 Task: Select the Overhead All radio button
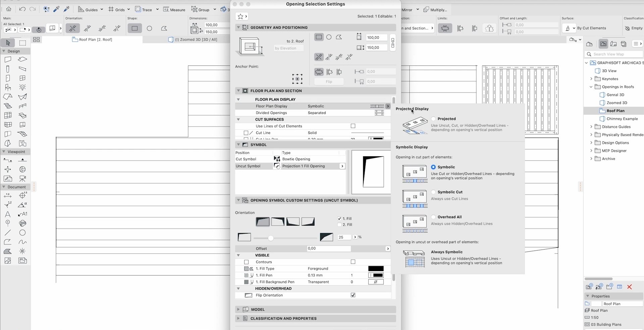tap(433, 217)
